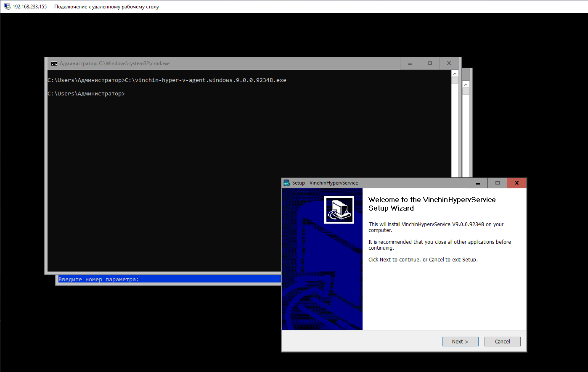Click the Remote Desktop connection icon
The height and width of the screenshot is (372, 588).
[7, 7]
